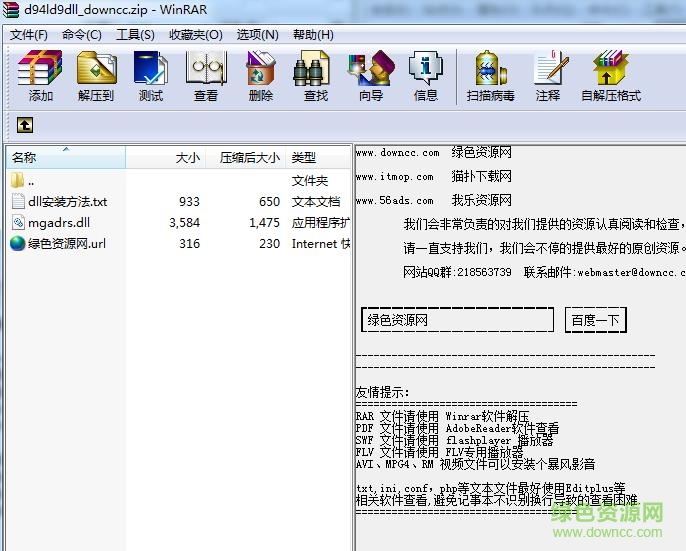This screenshot has height=551, width=686.
Task: Launch the 向导 (Wizard) tool
Action: tap(371, 76)
